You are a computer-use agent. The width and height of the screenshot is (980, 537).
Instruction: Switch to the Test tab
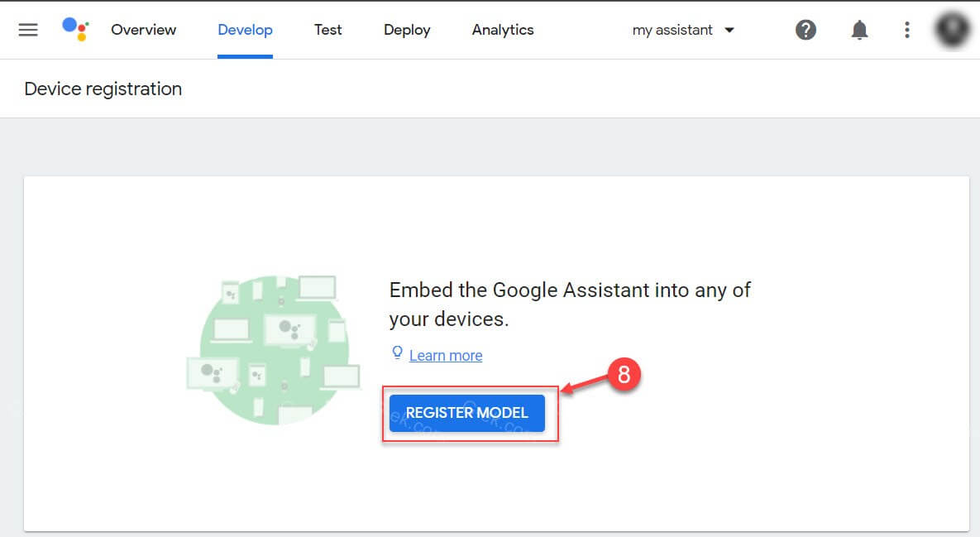327,30
